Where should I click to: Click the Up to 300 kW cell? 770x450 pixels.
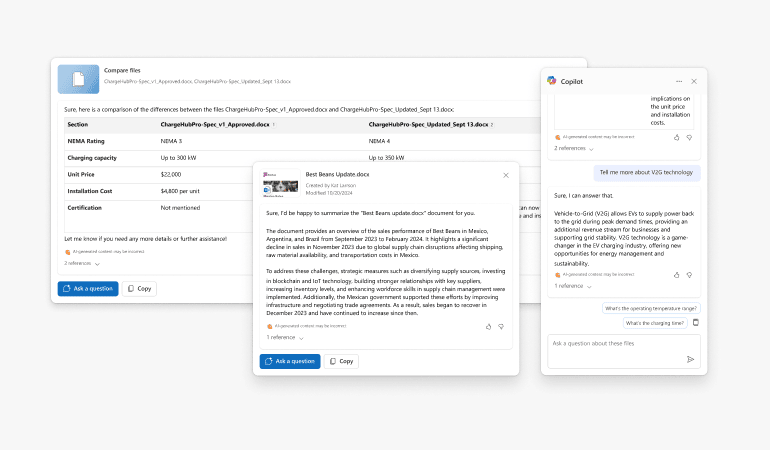click(178, 158)
